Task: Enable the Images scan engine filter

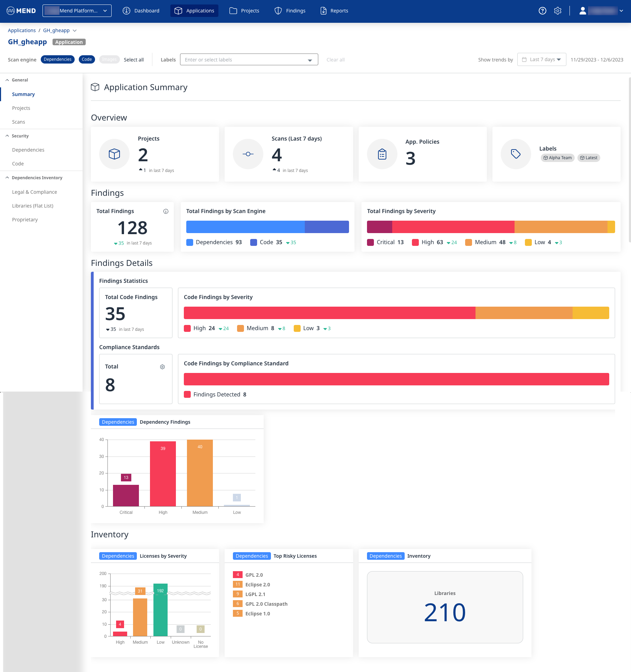Action: pos(109,59)
